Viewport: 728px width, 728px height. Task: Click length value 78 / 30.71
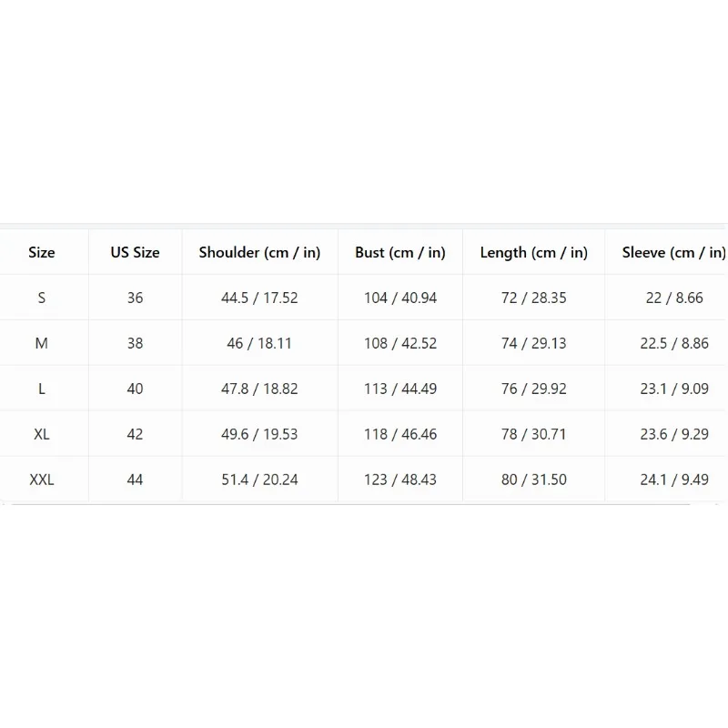[534, 434]
